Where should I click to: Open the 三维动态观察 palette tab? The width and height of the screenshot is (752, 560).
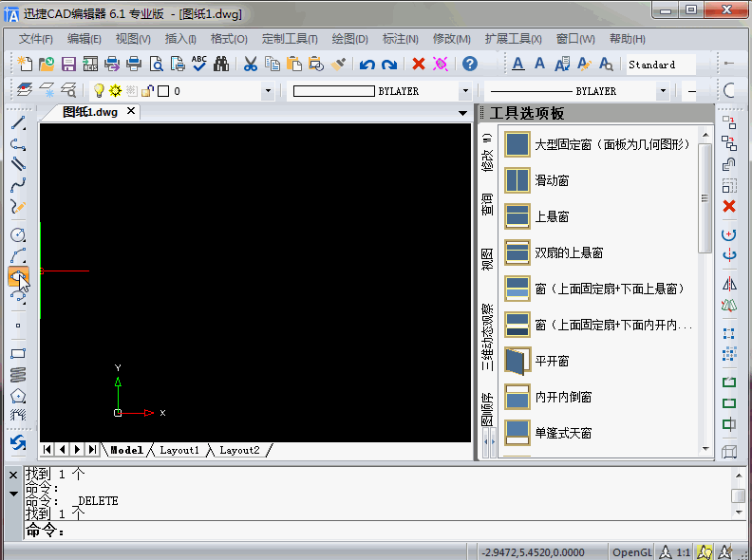pos(487,337)
